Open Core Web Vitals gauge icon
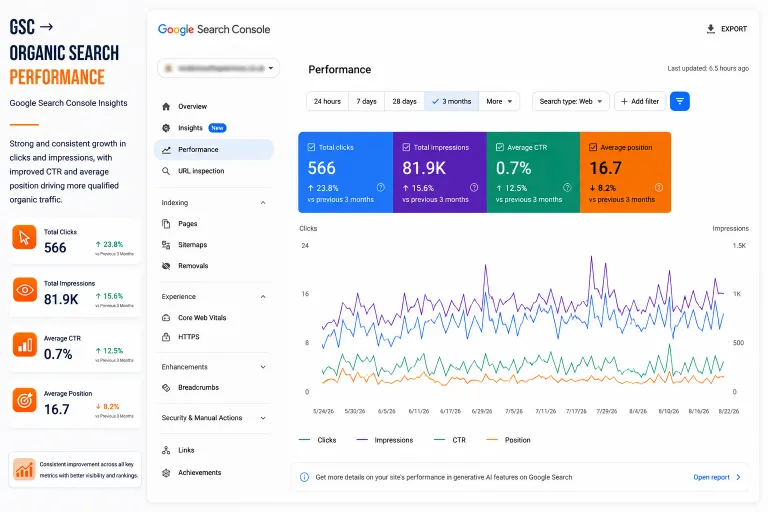Image resolution: width=768 pixels, height=512 pixels. click(x=166, y=317)
